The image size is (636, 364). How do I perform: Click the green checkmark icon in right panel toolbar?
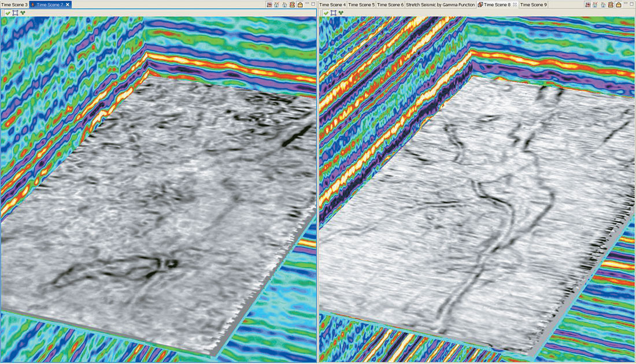click(326, 13)
